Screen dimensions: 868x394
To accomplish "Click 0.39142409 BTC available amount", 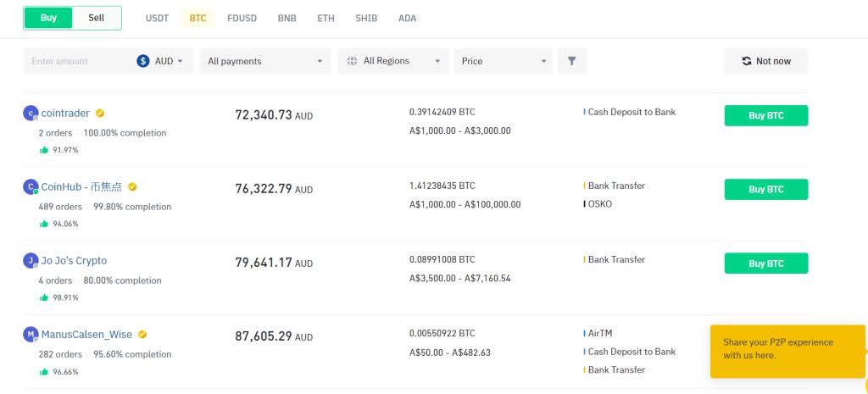I will point(442,113).
